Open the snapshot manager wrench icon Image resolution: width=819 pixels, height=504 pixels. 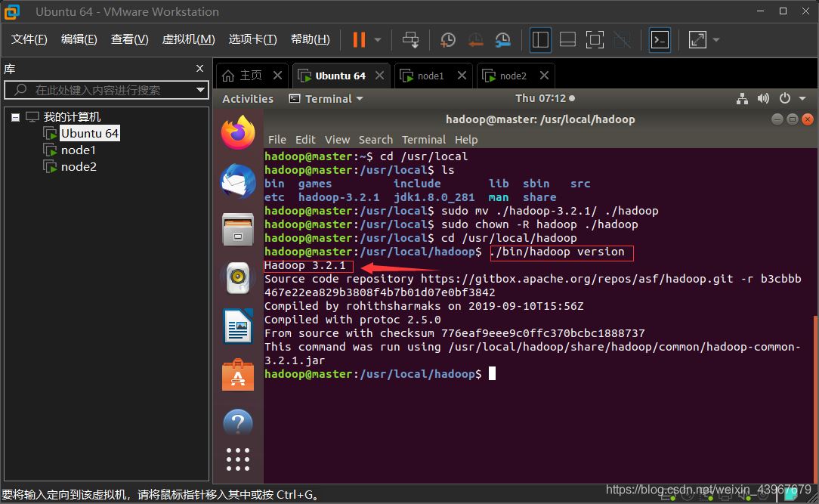click(502, 39)
